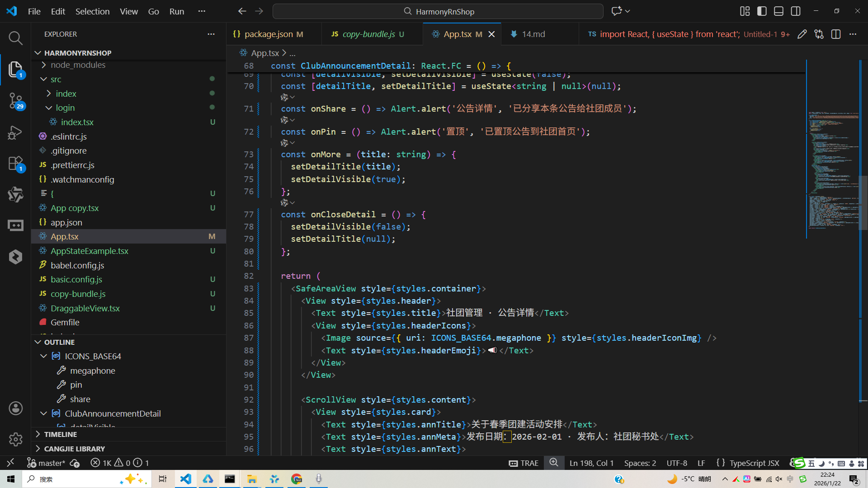Image resolution: width=868 pixels, height=488 pixels.
Task: Click the zoom icon in status bar
Action: (x=554, y=463)
